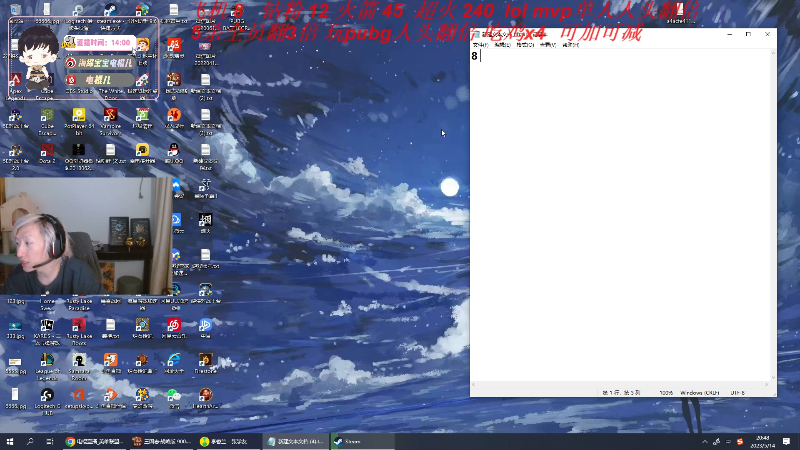This screenshot has height=450, width=800.
Task: Open the taskbar clock and date
Action: point(763,442)
